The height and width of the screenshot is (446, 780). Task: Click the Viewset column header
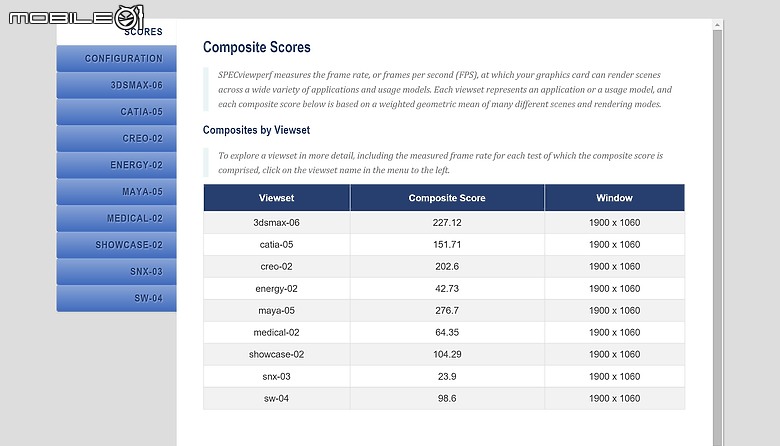pyautogui.click(x=277, y=198)
